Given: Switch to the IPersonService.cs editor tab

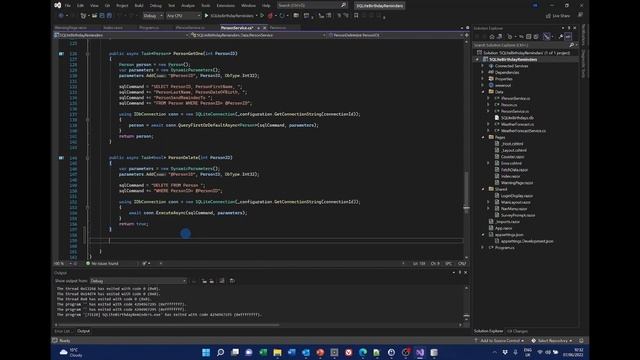Looking at the screenshot, I should 190,28.
